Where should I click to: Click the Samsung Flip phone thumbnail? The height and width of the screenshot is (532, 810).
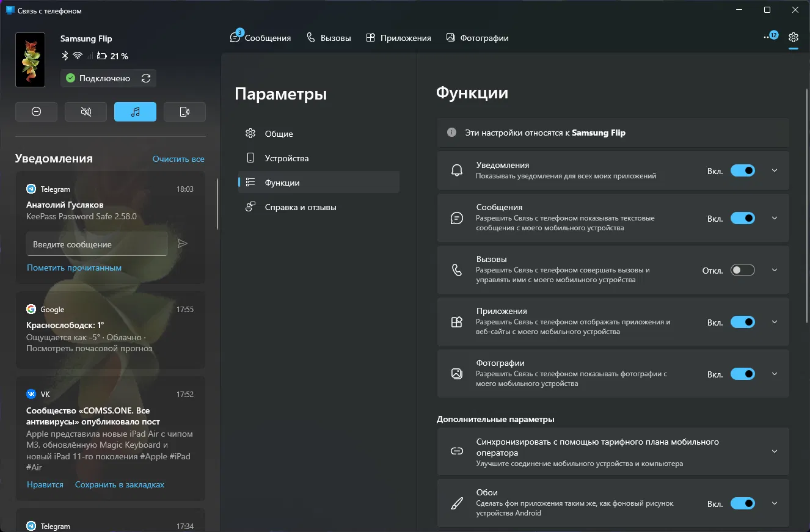(30, 60)
